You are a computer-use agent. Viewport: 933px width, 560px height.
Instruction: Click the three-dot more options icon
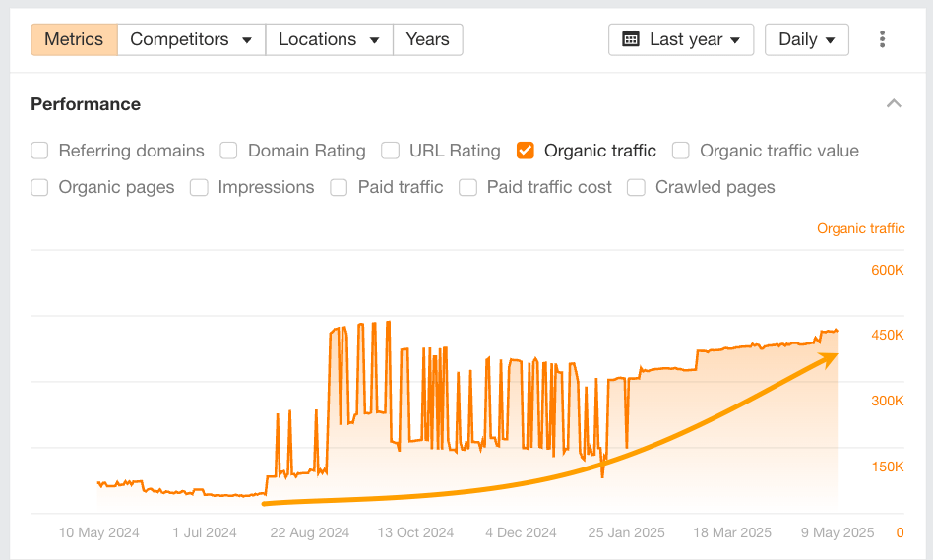(x=882, y=39)
